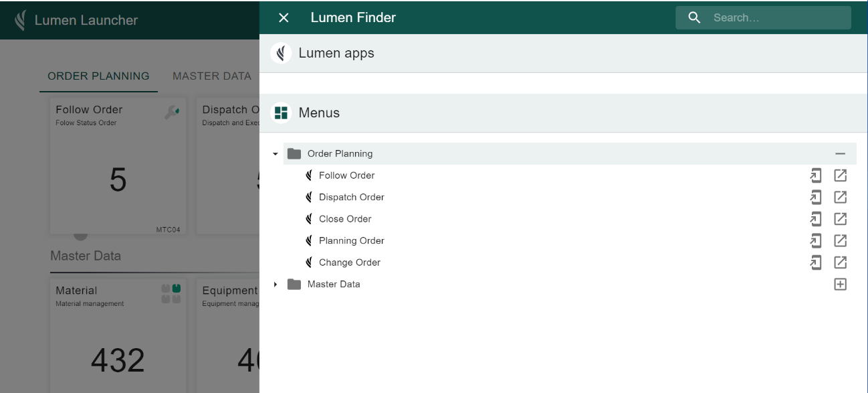The height and width of the screenshot is (393, 868).
Task: Click the Material tile grid icon
Action: click(x=171, y=293)
